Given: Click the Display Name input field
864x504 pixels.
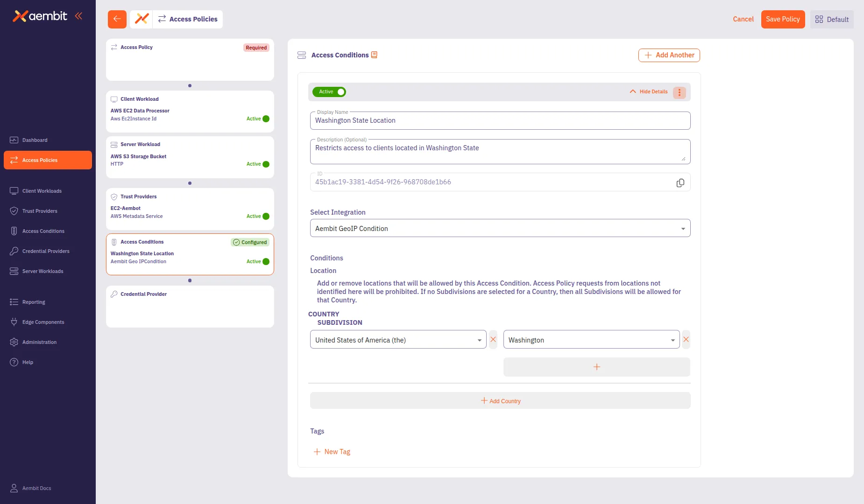Looking at the screenshot, I should 500,121.
